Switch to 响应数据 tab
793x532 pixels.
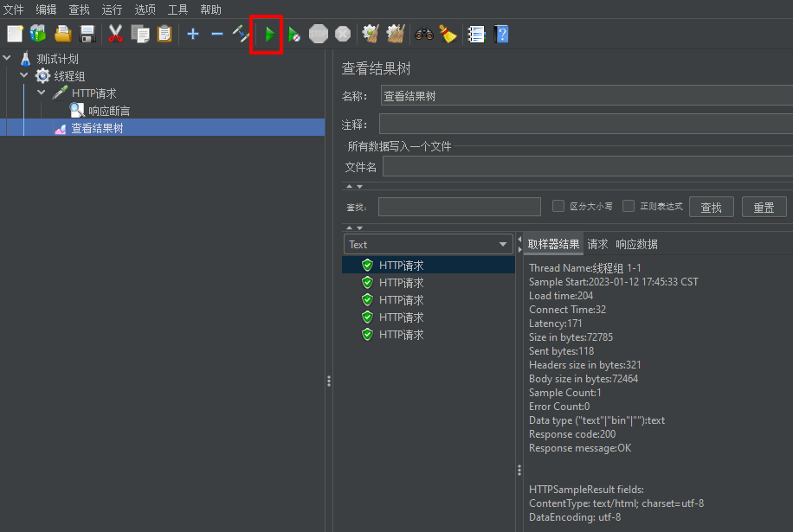636,244
